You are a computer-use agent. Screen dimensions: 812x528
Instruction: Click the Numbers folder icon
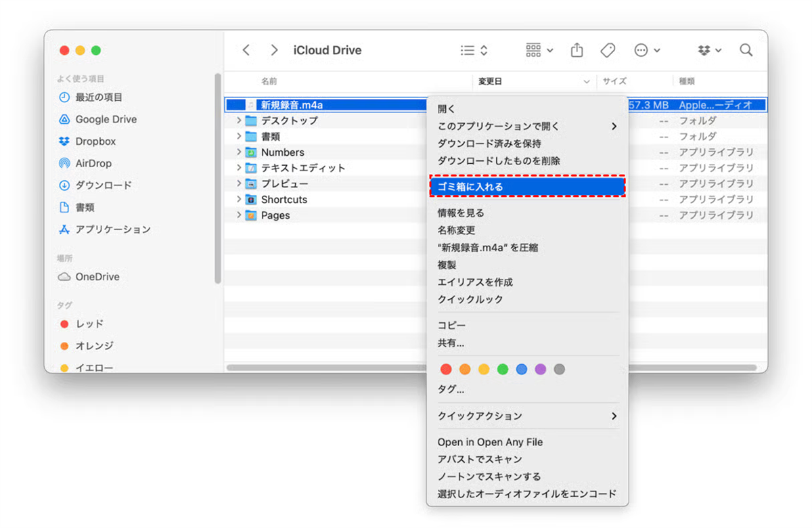point(251,152)
